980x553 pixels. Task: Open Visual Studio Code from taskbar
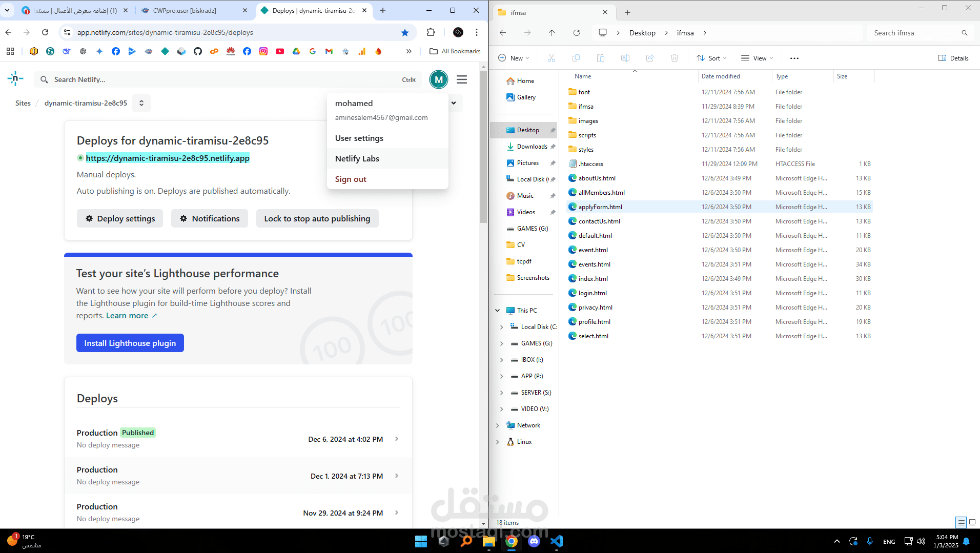tap(557, 541)
